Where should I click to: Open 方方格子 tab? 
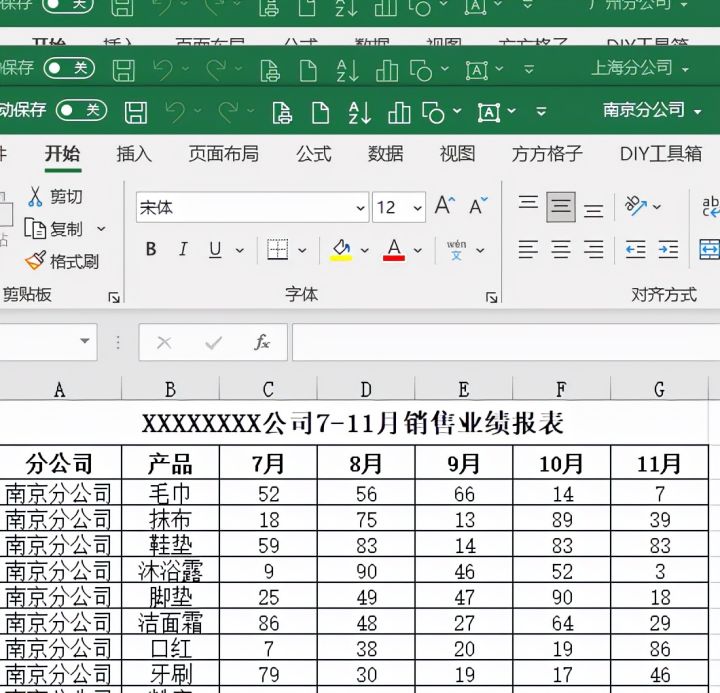(547, 154)
